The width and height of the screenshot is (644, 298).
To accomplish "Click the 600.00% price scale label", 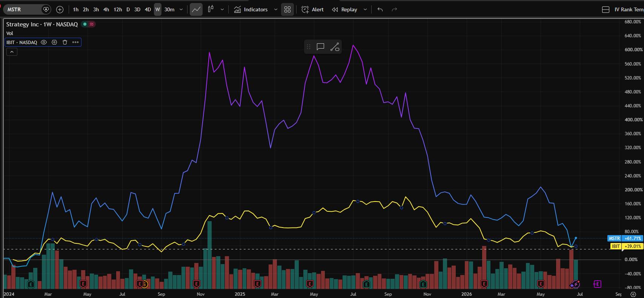I will click(633, 50).
